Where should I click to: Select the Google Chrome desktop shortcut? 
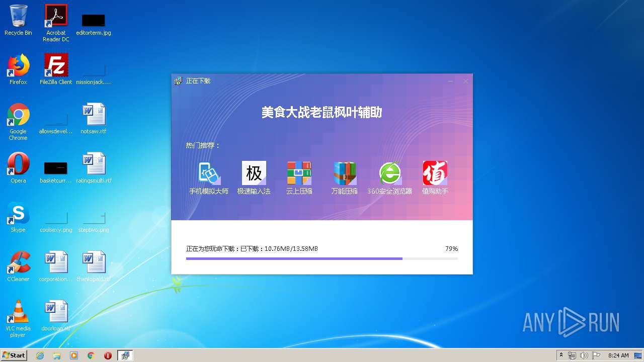18,122
